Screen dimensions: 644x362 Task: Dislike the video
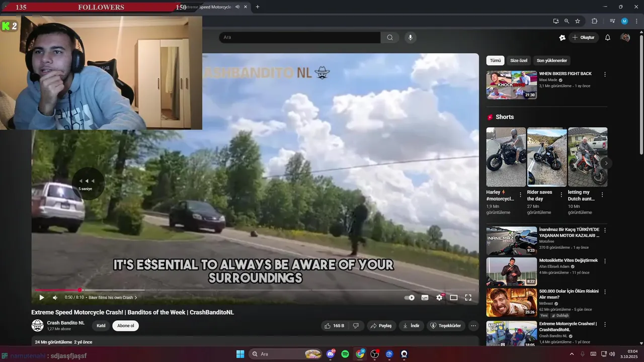(x=356, y=326)
